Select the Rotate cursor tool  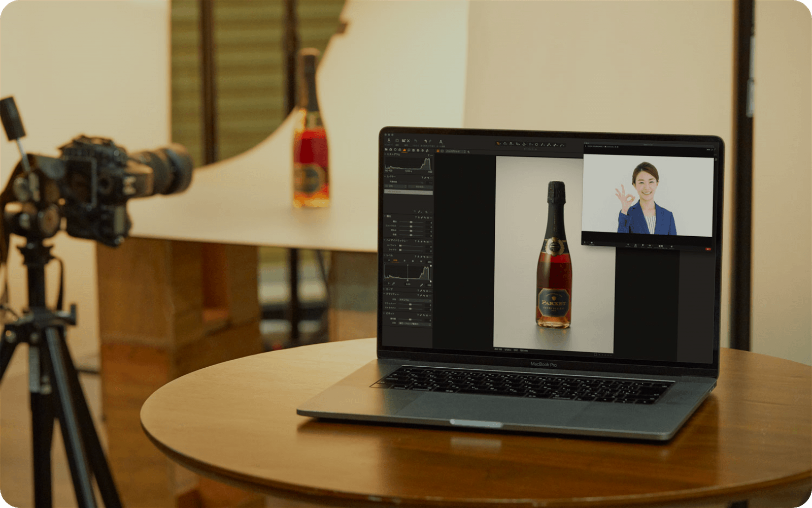click(x=524, y=144)
